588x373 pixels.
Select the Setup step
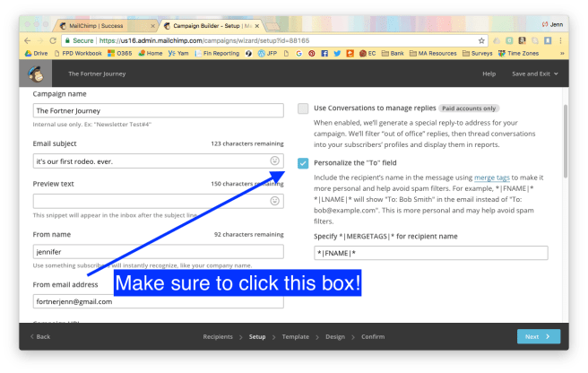257,336
